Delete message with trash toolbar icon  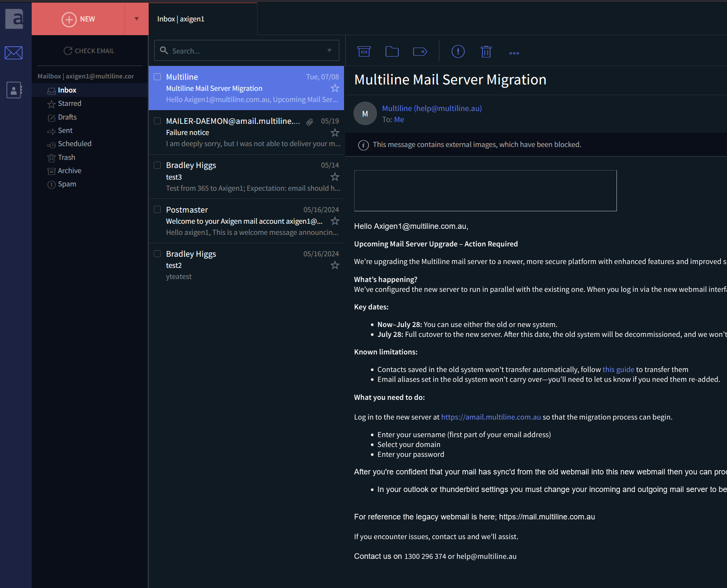tap(486, 51)
